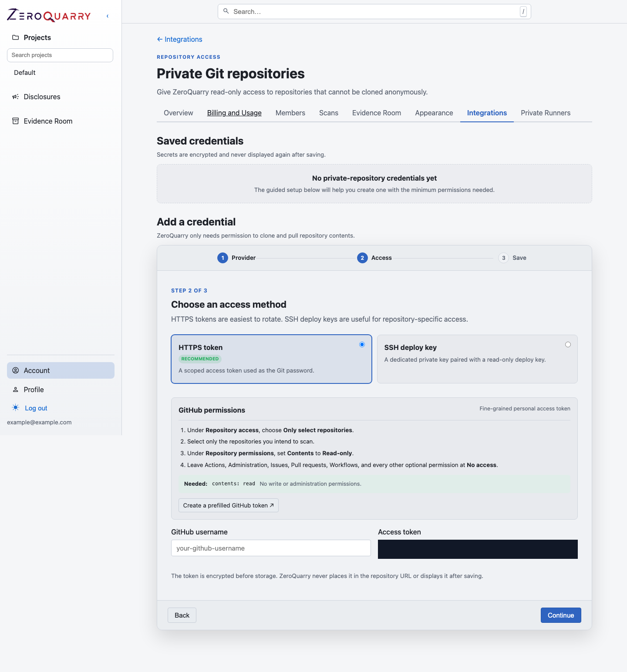Open Projects in the sidebar
627x672 pixels.
click(37, 37)
